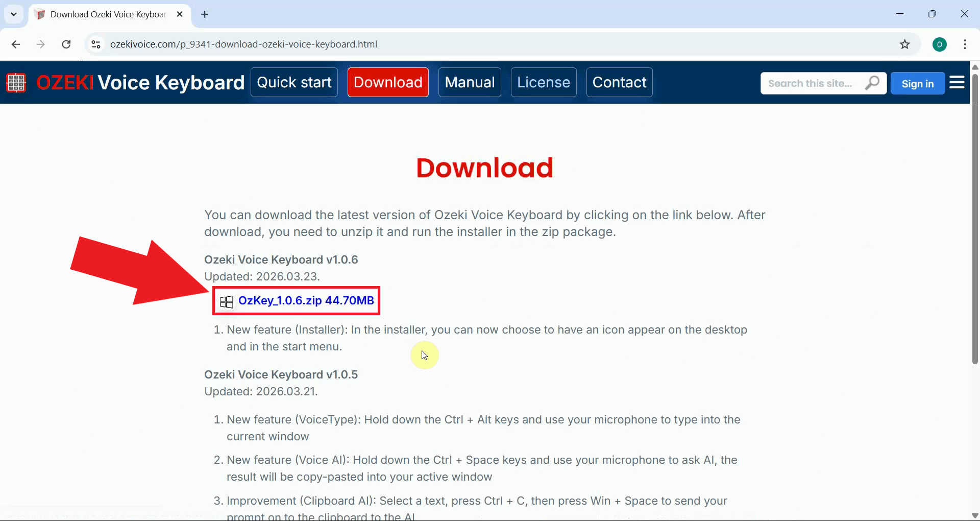Bookmark this page with the star icon
980x521 pixels.
coord(905,44)
